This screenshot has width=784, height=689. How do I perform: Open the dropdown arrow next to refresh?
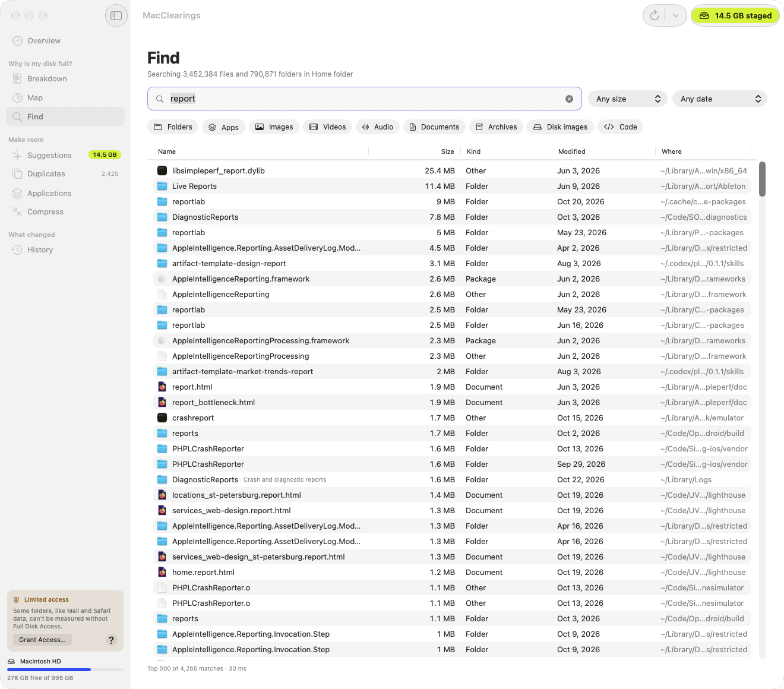(675, 15)
